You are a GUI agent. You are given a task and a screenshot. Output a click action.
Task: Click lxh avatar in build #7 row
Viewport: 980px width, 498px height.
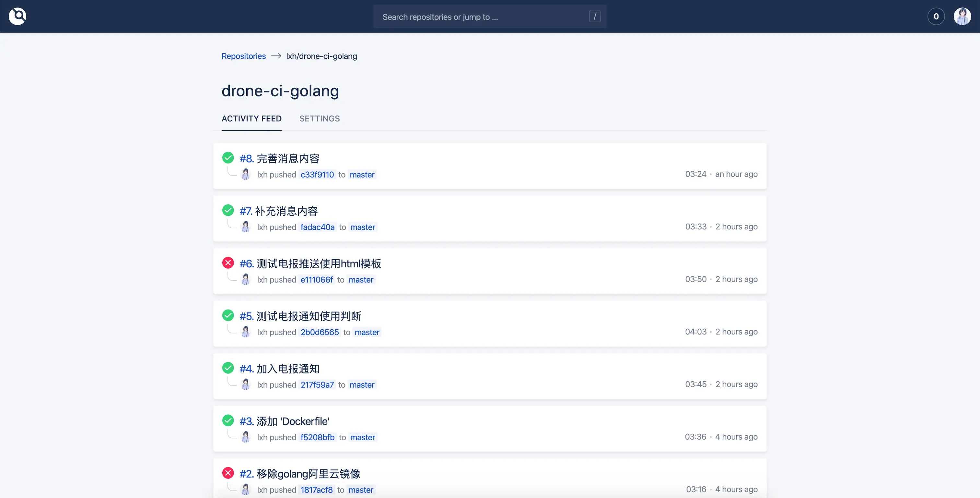click(x=246, y=227)
